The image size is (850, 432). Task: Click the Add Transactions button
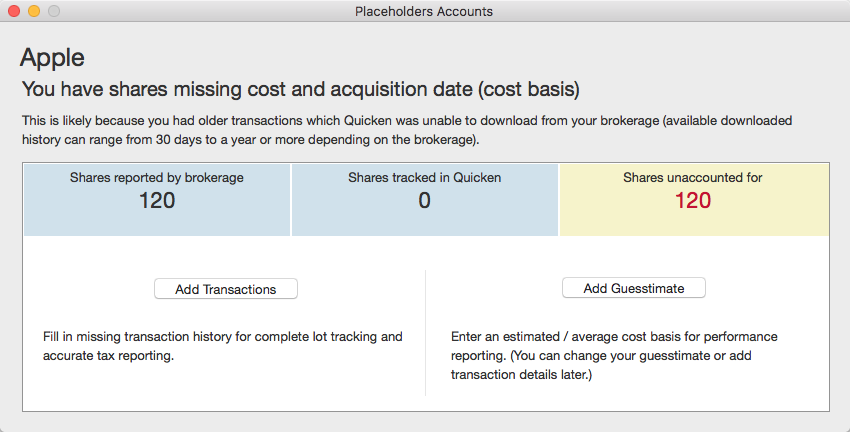(x=226, y=289)
